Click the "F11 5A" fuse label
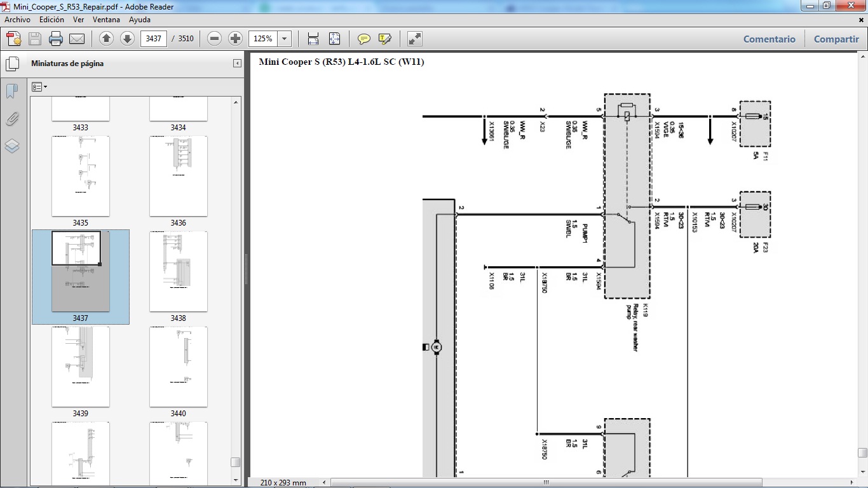This screenshot has height=488, width=868. 761,155
